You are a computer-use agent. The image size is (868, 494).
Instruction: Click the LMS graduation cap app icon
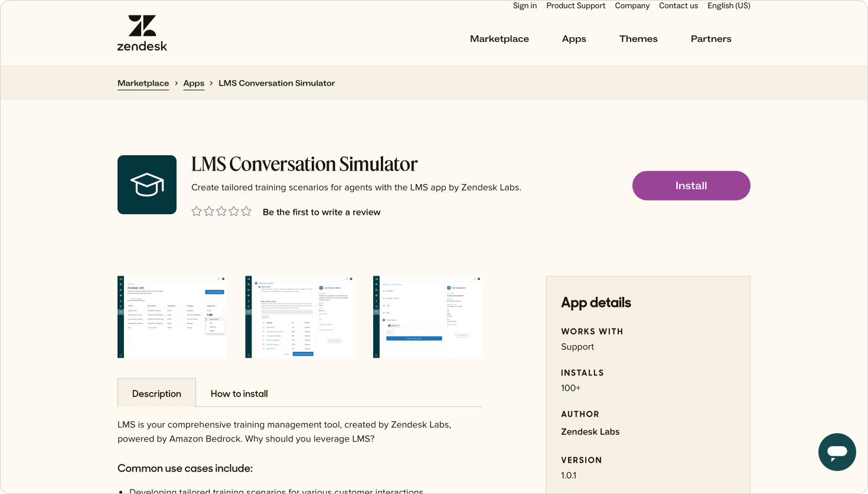147,185
